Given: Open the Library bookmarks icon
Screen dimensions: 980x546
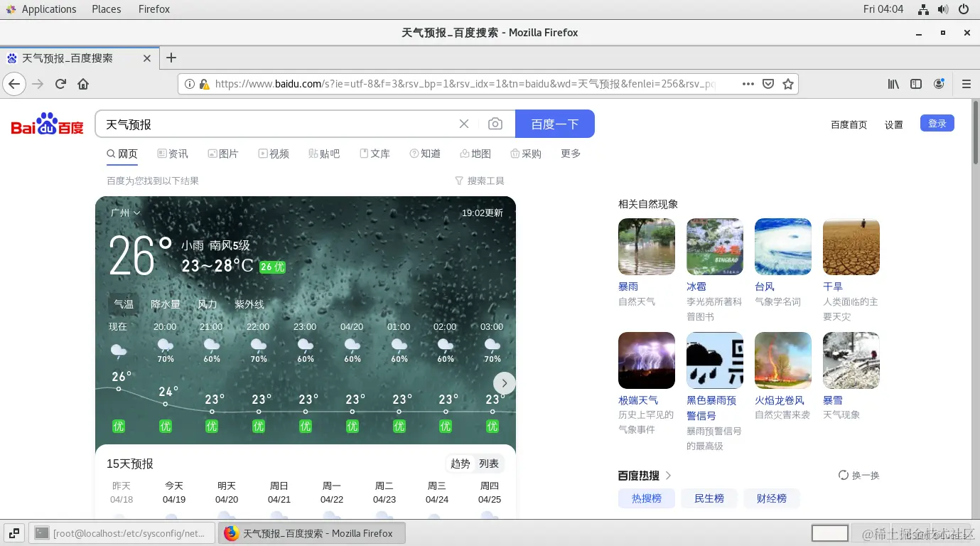Looking at the screenshot, I should tap(893, 84).
